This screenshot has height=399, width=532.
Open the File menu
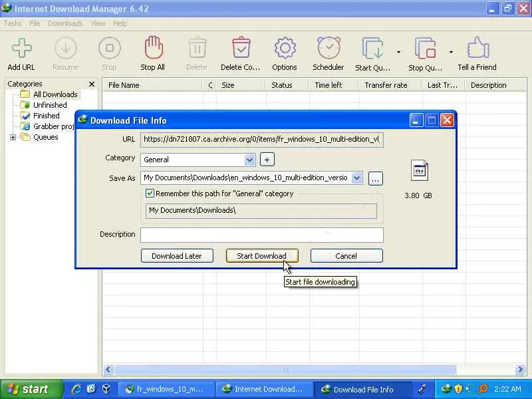coord(35,23)
